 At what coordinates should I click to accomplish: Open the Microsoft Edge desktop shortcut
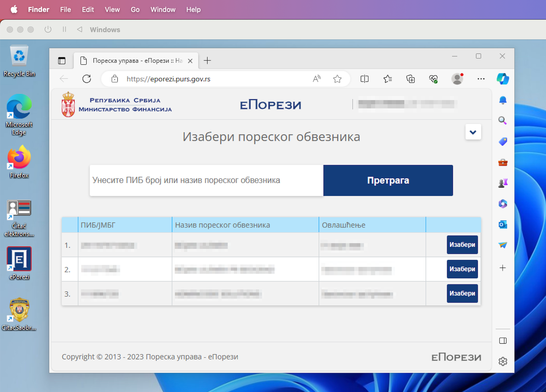click(19, 115)
